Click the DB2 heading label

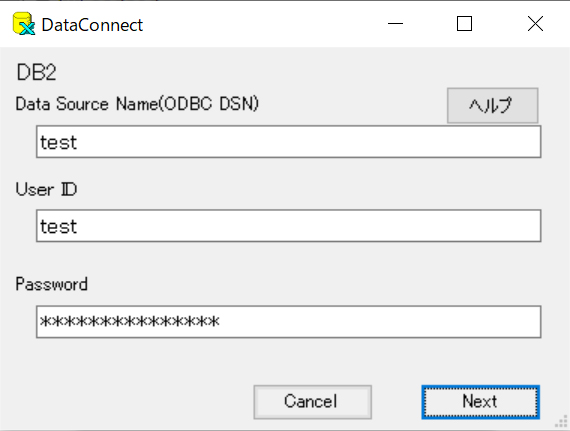tap(36, 72)
